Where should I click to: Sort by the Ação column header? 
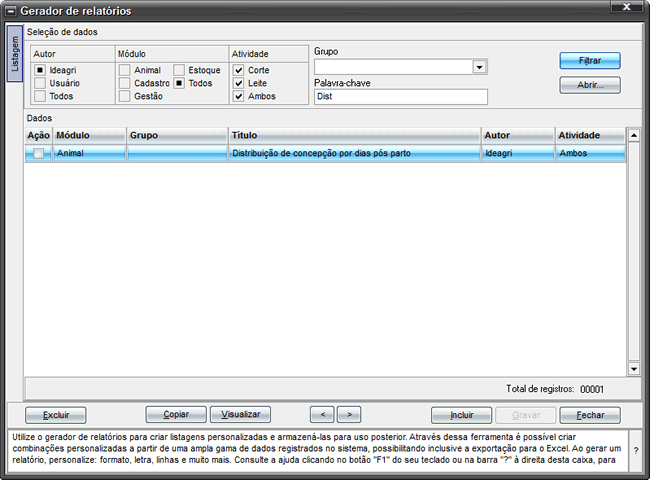click(38, 136)
